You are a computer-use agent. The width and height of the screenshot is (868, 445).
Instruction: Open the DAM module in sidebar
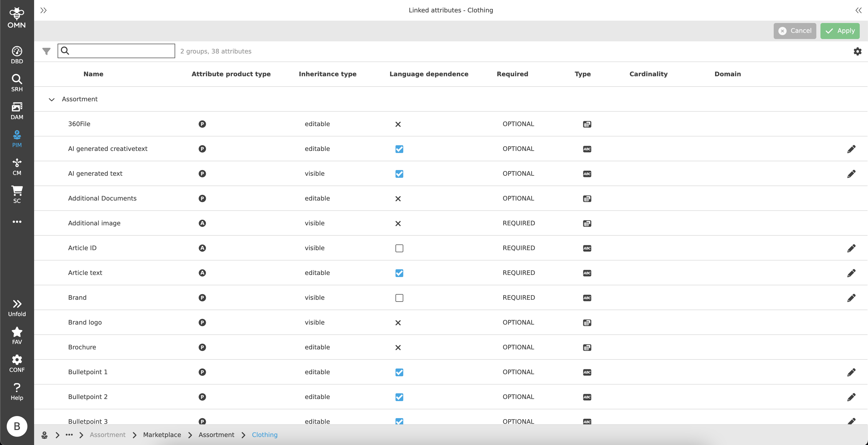(17, 111)
